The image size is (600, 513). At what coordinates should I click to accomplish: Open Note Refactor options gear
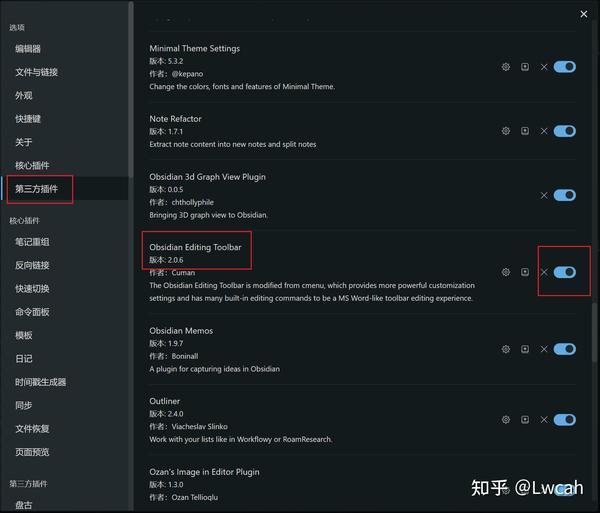tap(505, 131)
